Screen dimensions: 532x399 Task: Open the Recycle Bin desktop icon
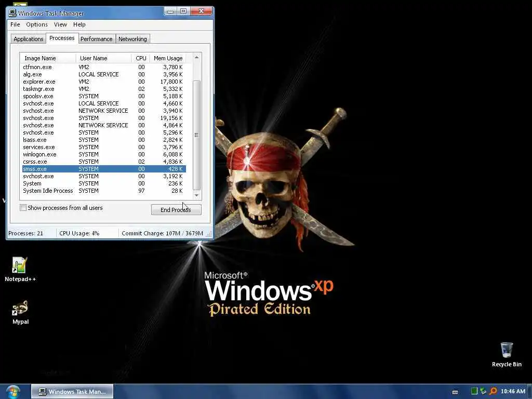point(507,354)
